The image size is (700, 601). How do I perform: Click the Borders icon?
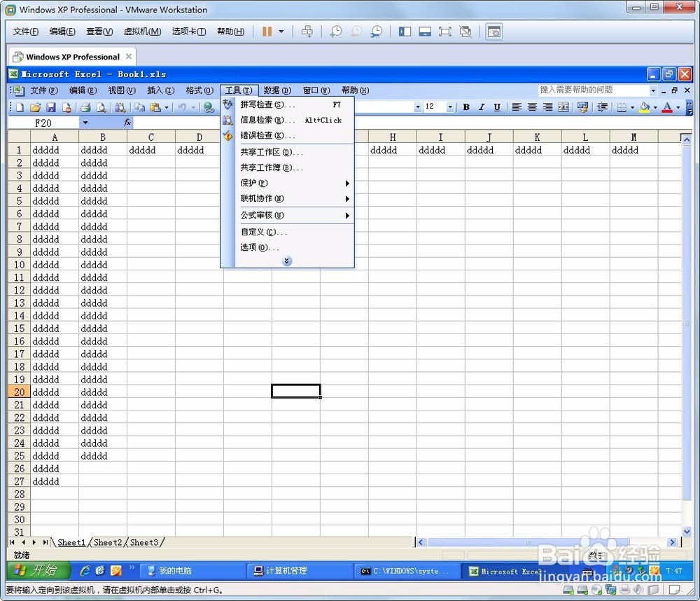pos(622,107)
